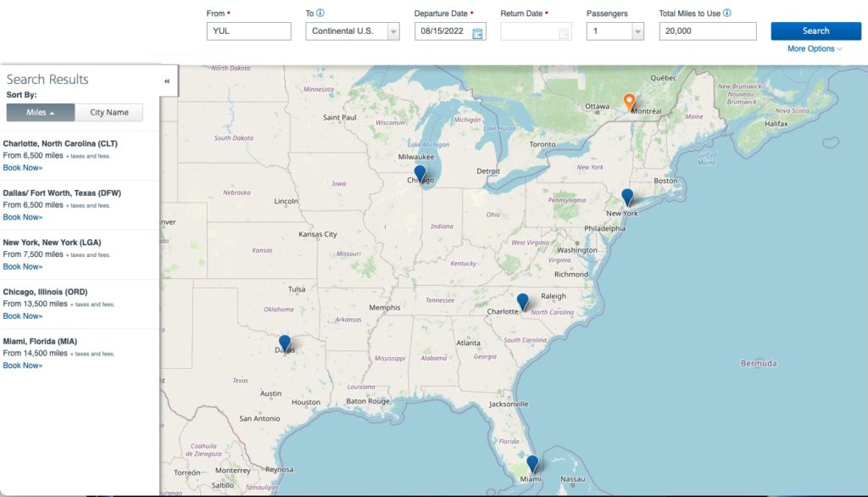Click the From input showing YUL
Image resolution: width=868 pixels, height=497 pixels.
(248, 30)
